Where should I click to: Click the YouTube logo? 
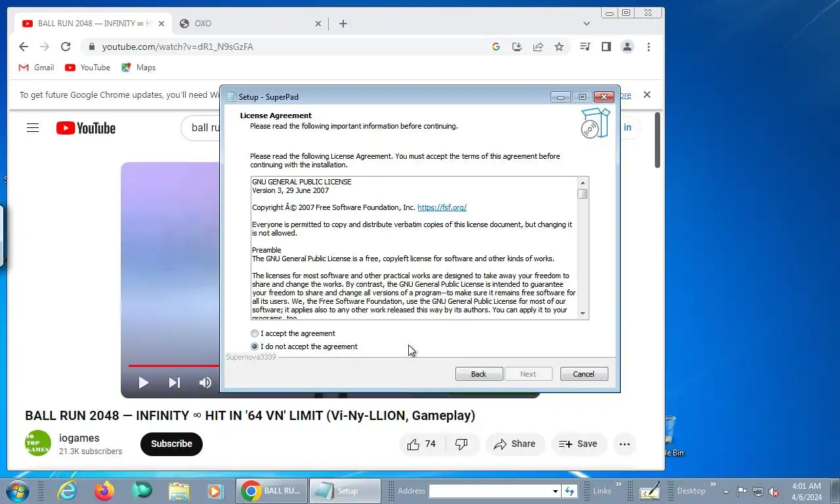coord(86,128)
